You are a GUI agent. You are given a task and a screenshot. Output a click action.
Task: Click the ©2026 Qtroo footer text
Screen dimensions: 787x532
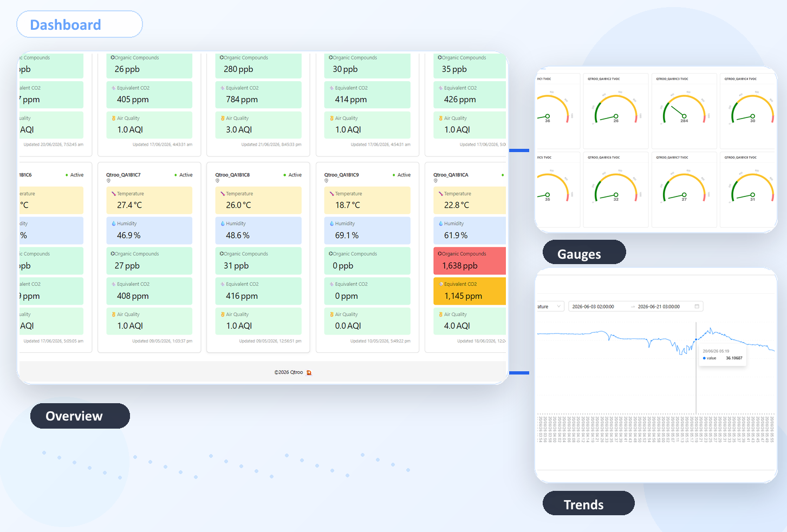(x=289, y=372)
